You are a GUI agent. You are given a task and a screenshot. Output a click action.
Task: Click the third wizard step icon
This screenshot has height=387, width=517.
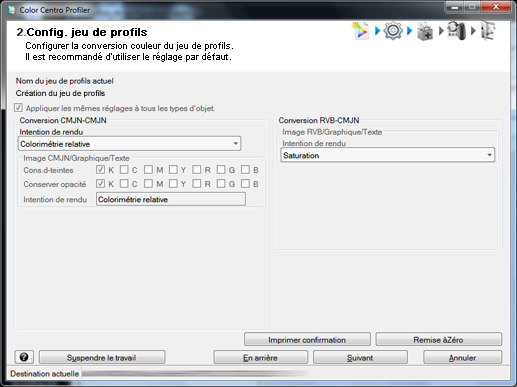point(425,32)
